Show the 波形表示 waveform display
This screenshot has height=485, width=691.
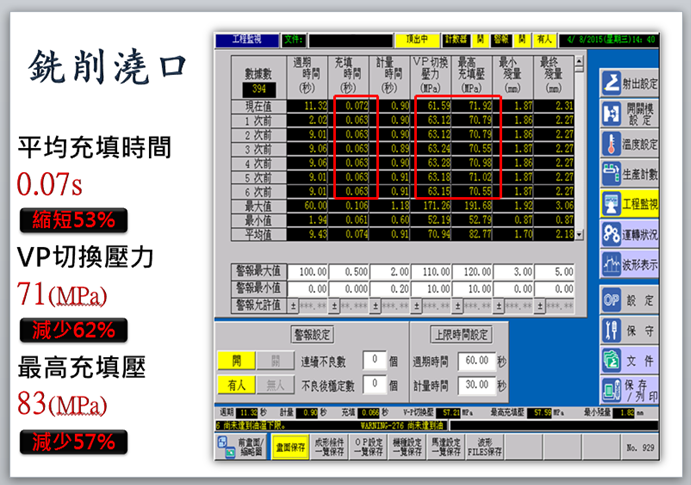(629, 264)
